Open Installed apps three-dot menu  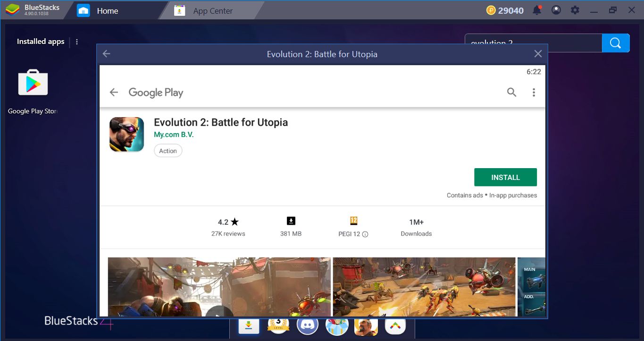[77, 42]
